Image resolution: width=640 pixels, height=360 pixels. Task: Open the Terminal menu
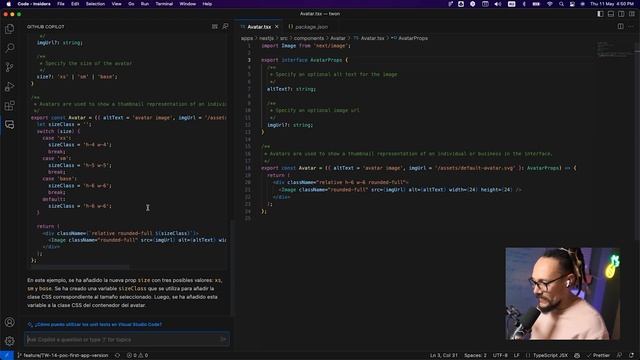coord(164,4)
